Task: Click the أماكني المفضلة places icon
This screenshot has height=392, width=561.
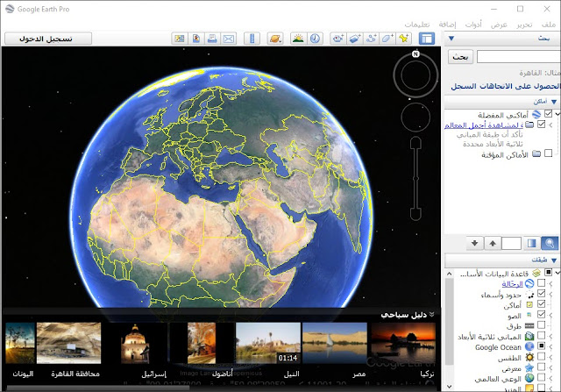Action: pyautogui.click(x=536, y=114)
